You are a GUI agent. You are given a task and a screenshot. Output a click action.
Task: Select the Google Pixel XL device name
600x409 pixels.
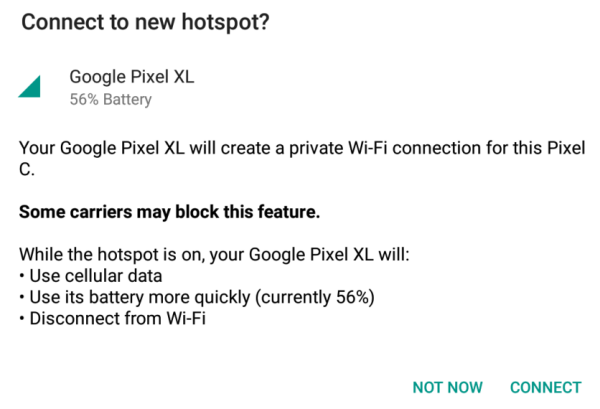[x=132, y=77]
